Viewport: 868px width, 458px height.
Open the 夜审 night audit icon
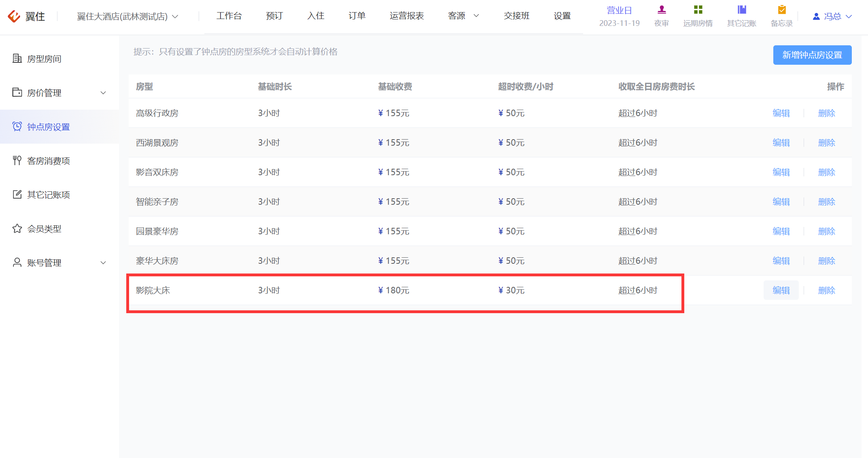pos(662,10)
